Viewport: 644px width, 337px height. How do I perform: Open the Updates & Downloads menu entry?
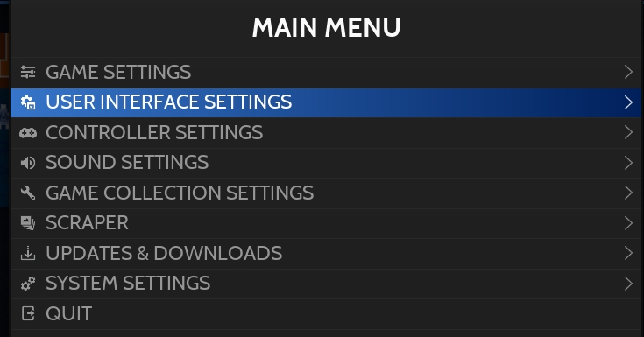[x=326, y=253]
